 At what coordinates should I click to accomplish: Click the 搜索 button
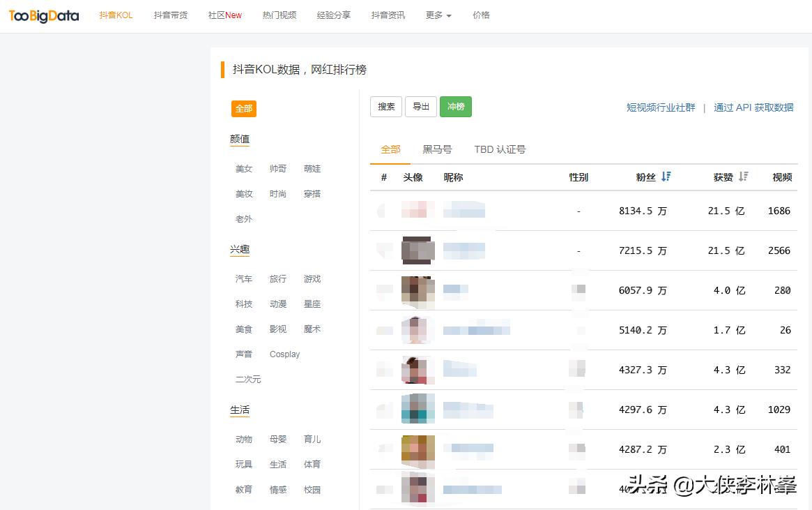tap(385, 107)
